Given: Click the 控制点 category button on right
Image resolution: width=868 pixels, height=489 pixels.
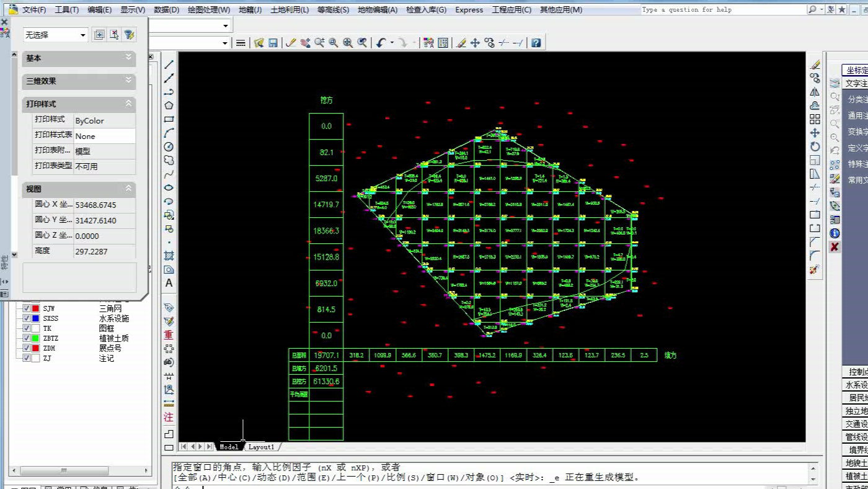Looking at the screenshot, I should (x=856, y=372).
